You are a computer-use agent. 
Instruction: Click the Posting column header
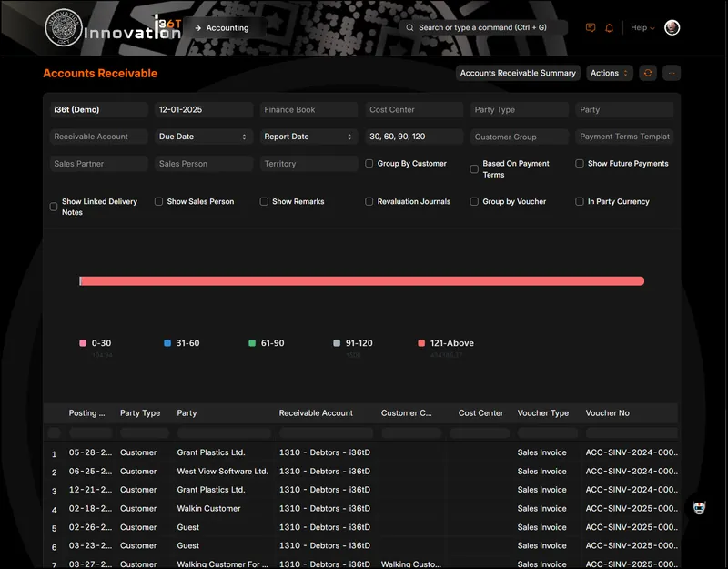pos(86,413)
